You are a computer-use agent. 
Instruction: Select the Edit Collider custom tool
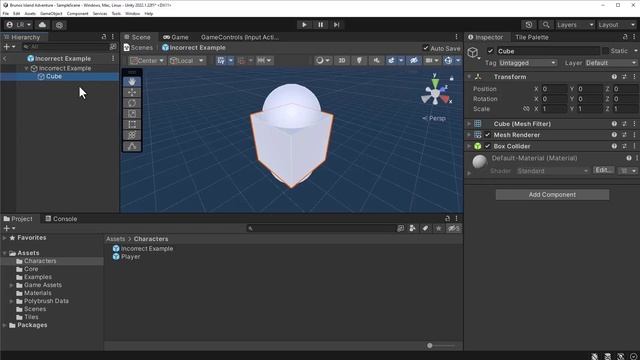(132, 146)
